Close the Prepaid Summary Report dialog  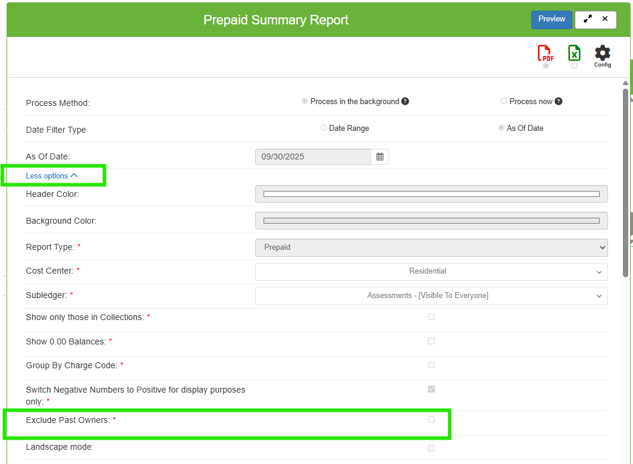point(605,19)
